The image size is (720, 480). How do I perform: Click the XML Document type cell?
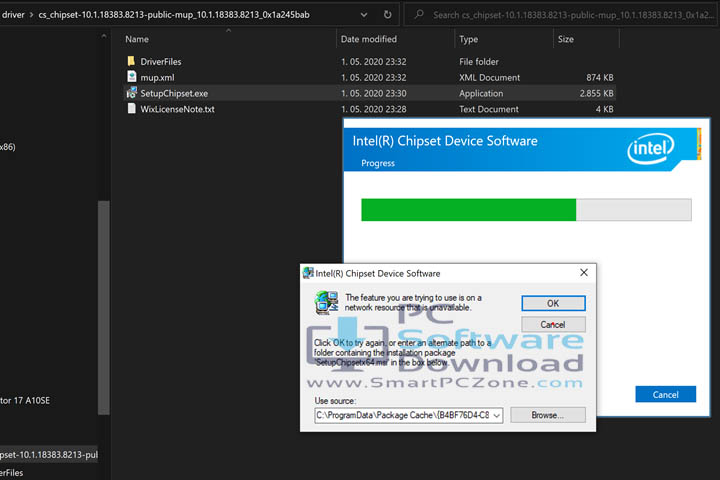click(x=489, y=78)
